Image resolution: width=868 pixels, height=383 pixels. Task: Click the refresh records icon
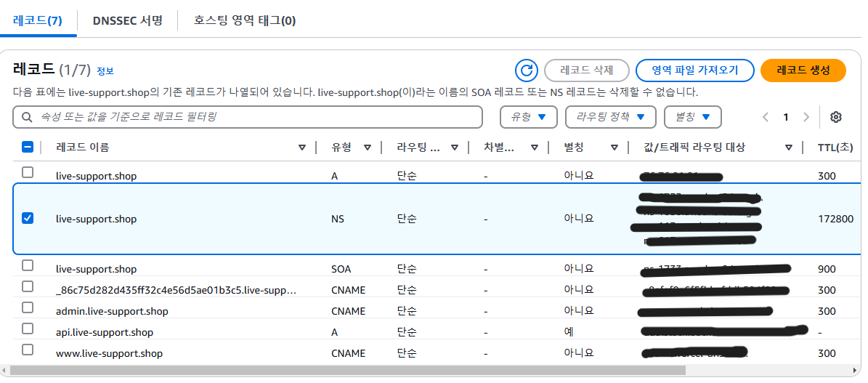pos(527,70)
